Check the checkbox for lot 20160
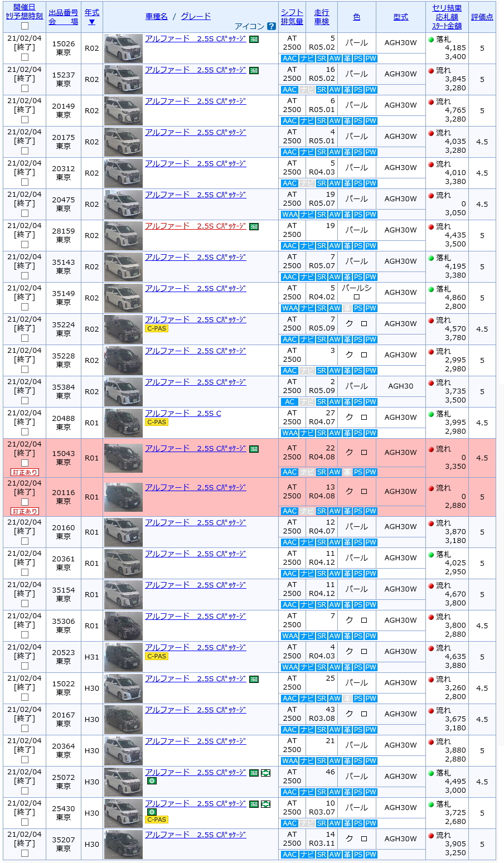The height and width of the screenshot is (863, 504). pyautogui.click(x=25, y=541)
